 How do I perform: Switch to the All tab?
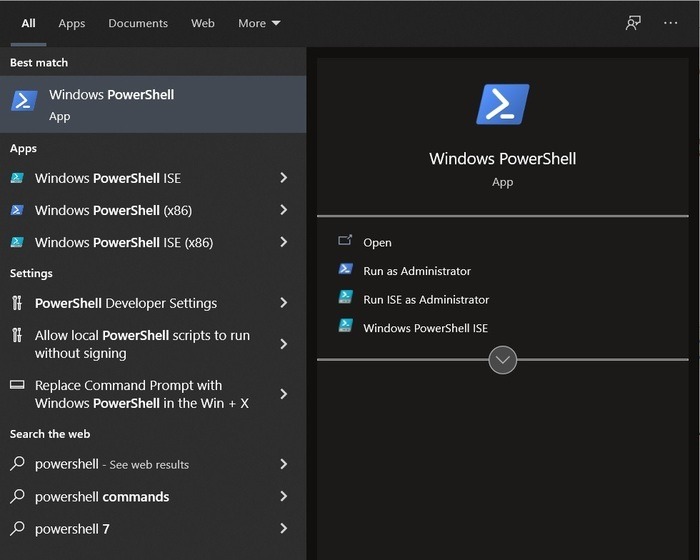tap(28, 23)
